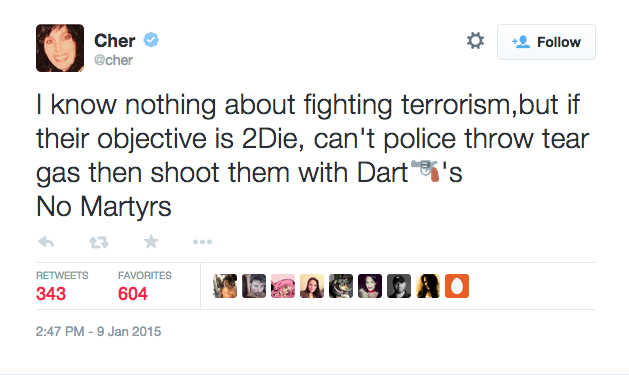Open the @cher handle link
This screenshot has height=375, width=629.
click(113, 60)
